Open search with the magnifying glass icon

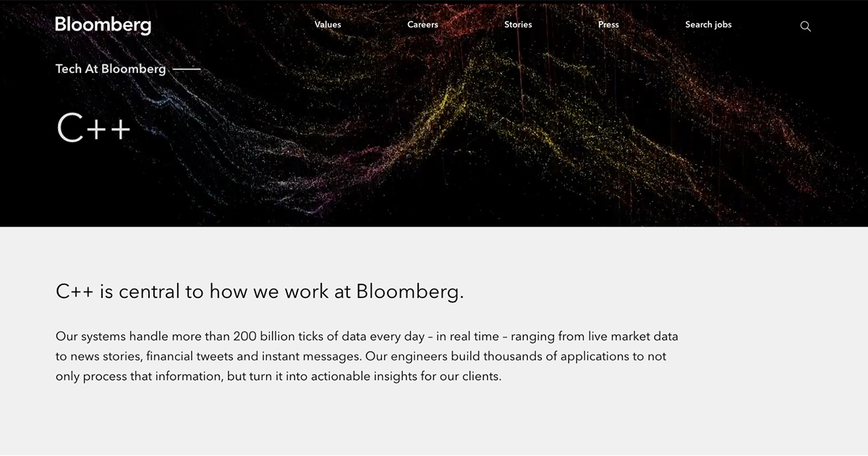805,26
